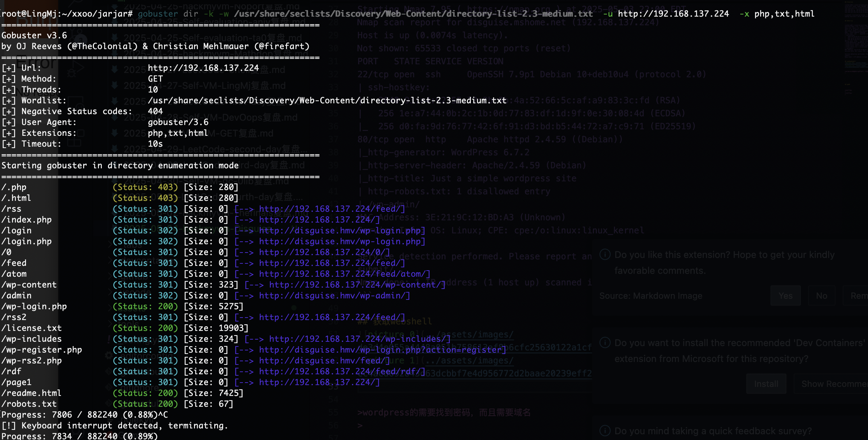Click the '/robots.txt' result path

[x=29, y=404]
